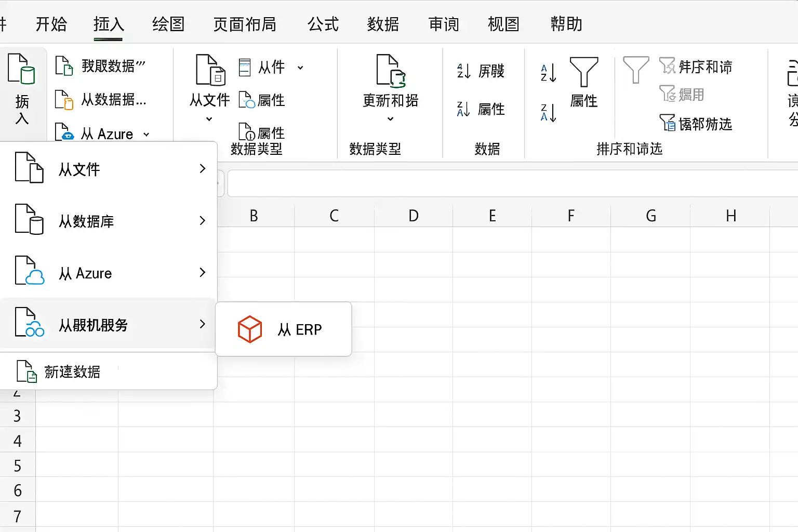Image resolution: width=798 pixels, height=532 pixels.
Task: Click the 从 Azure icon in the ribbon
Action: (64, 133)
